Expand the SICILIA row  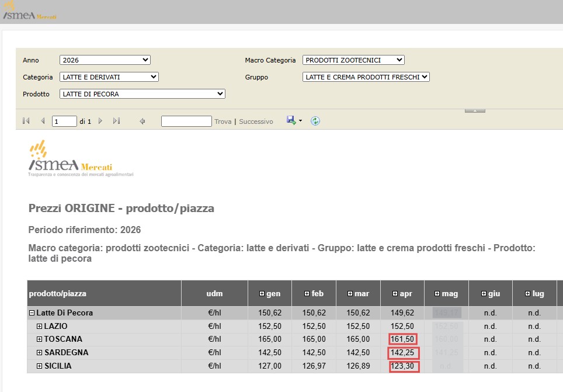tap(40, 366)
